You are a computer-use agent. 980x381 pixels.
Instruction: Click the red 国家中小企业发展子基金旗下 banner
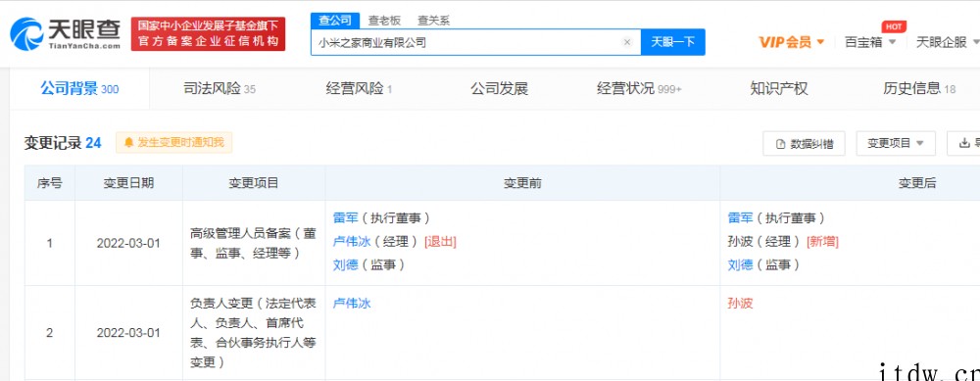click(208, 33)
